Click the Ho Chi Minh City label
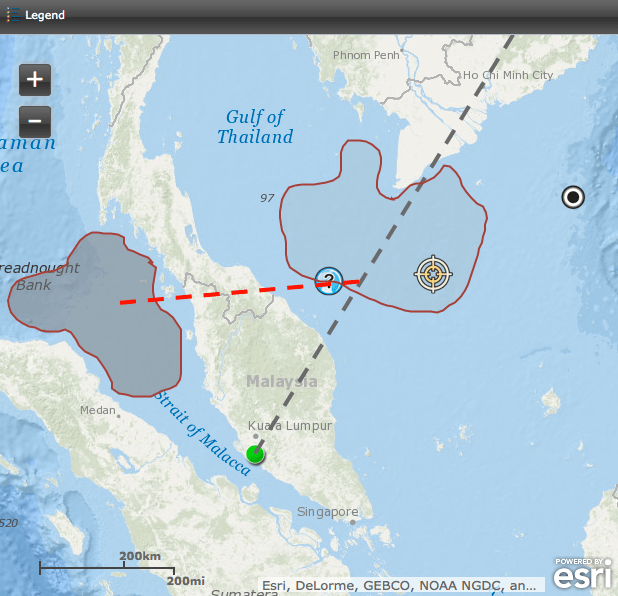This screenshot has width=618, height=596. [508, 75]
